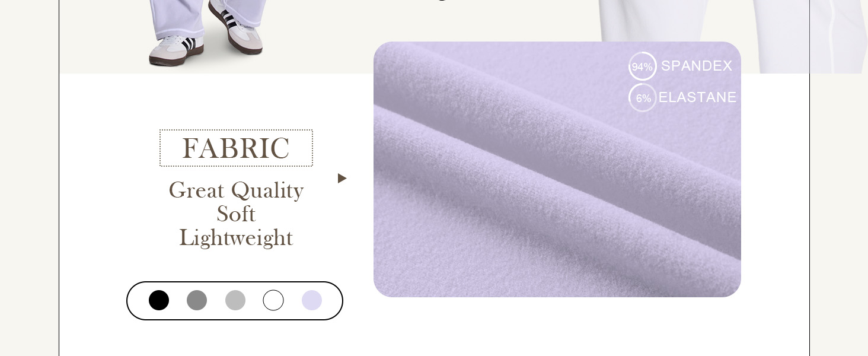Choose the dark gray color swatch
Viewport: 868px width, 356px height.
pyautogui.click(x=197, y=300)
